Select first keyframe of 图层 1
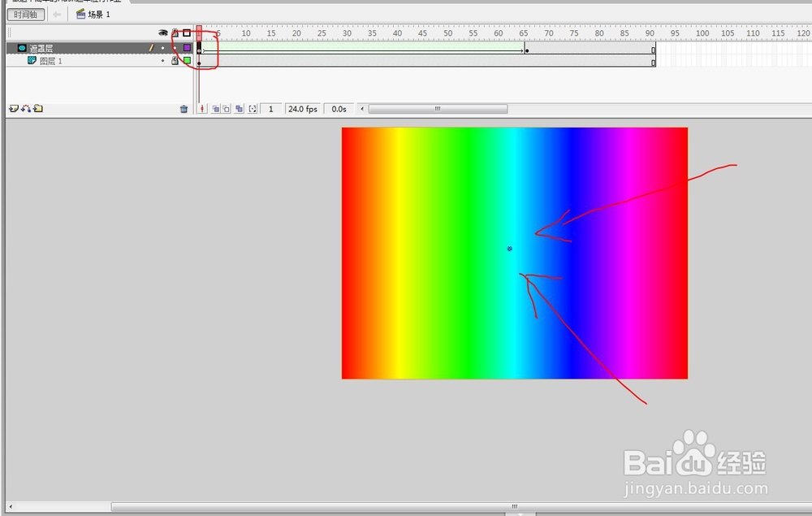The height and width of the screenshot is (516, 812). pos(199,61)
